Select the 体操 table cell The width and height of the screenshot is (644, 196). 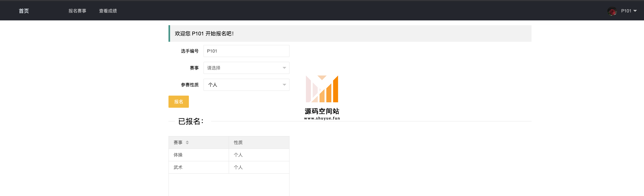[199, 155]
